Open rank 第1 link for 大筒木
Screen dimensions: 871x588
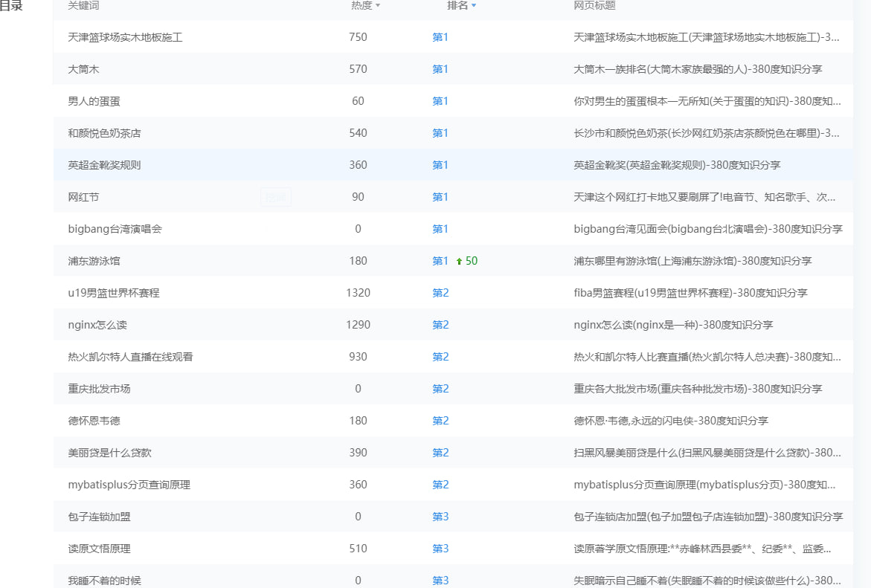(440, 69)
